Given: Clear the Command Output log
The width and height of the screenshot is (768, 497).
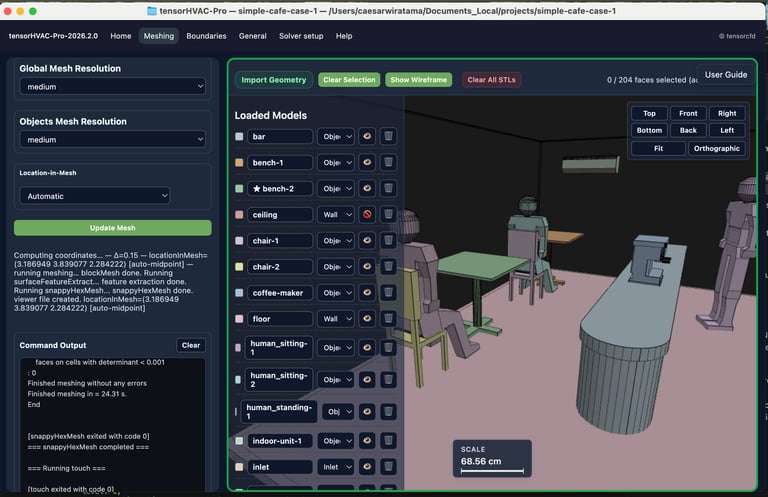Looking at the screenshot, I should pyautogui.click(x=191, y=345).
